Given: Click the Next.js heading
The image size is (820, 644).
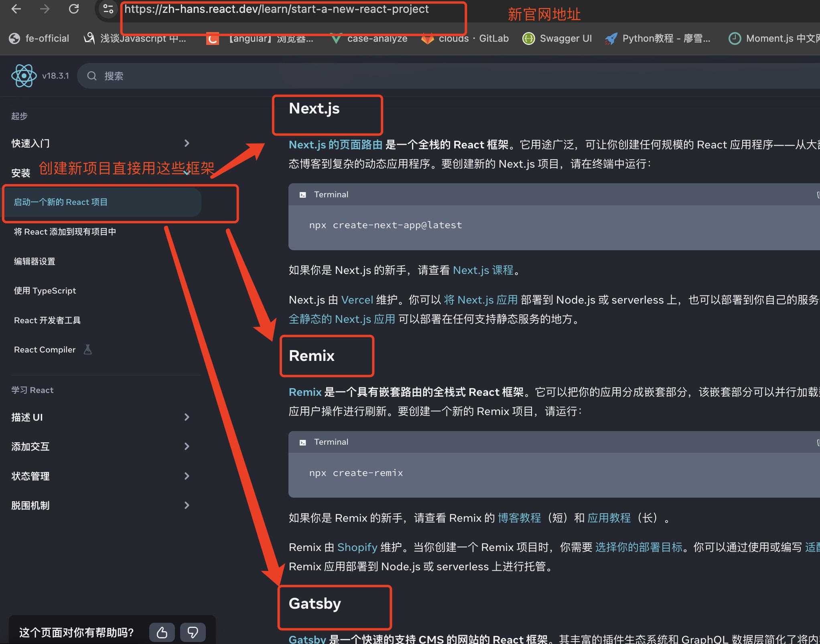Looking at the screenshot, I should [x=314, y=109].
